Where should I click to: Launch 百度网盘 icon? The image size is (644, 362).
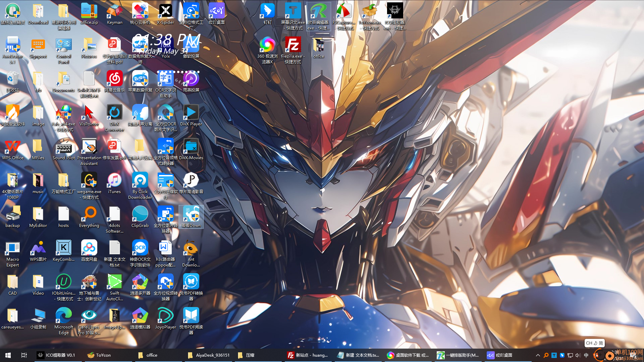point(89,251)
